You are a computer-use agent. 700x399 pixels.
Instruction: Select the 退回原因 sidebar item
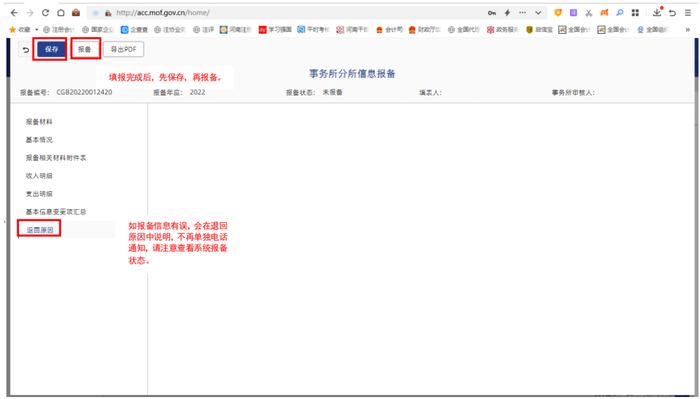point(40,230)
